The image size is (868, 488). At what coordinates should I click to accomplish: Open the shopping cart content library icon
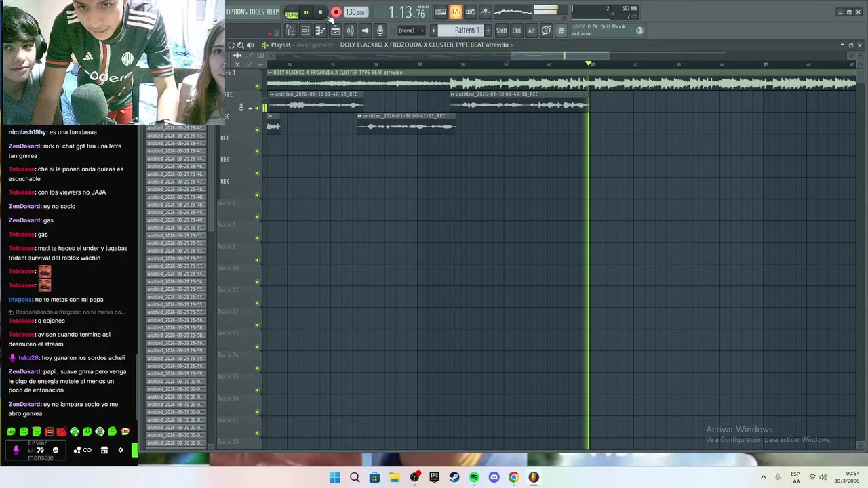[561, 30]
